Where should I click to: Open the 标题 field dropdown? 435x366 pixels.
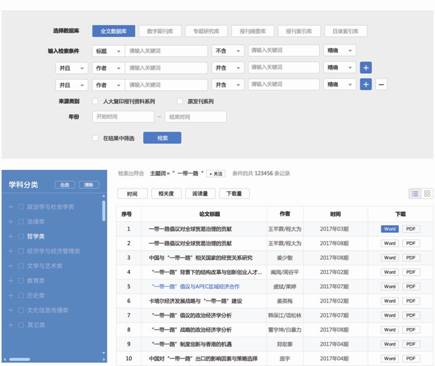(108, 51)
